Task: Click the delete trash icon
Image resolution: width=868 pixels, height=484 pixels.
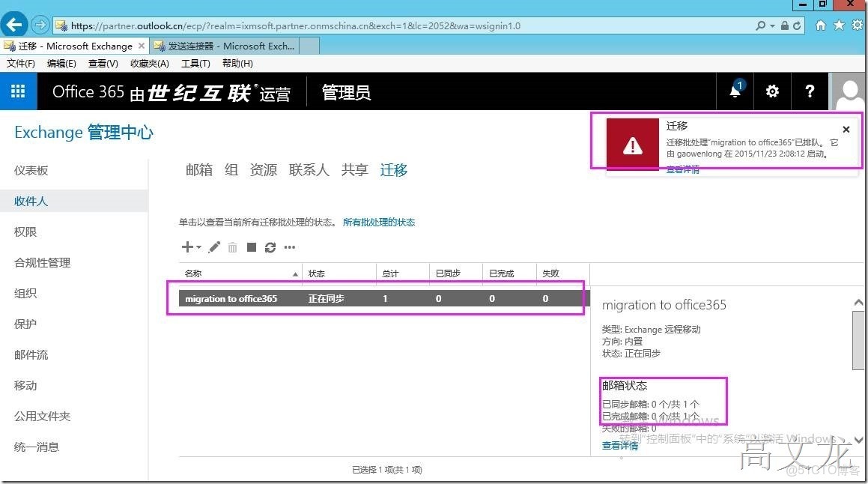Action: [x=232, y=246]
